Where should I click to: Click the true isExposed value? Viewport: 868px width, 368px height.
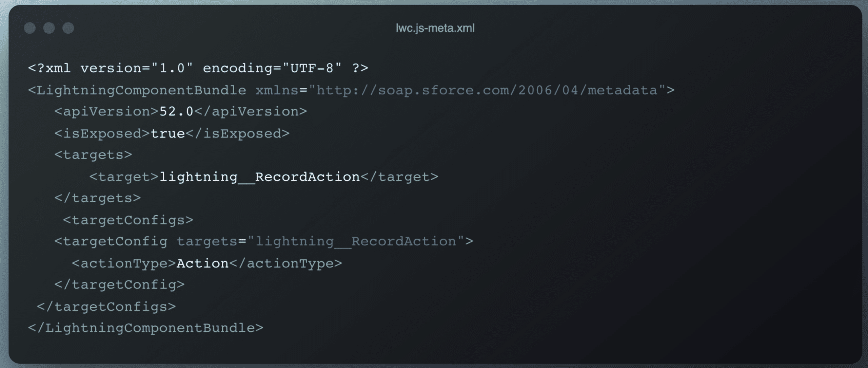[x=167, y=133]
